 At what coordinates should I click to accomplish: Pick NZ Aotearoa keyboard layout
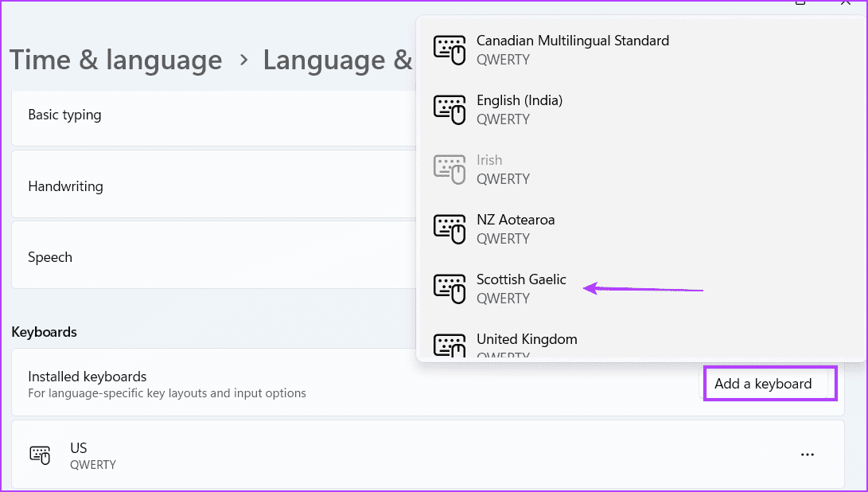click(x=641, y=229)
